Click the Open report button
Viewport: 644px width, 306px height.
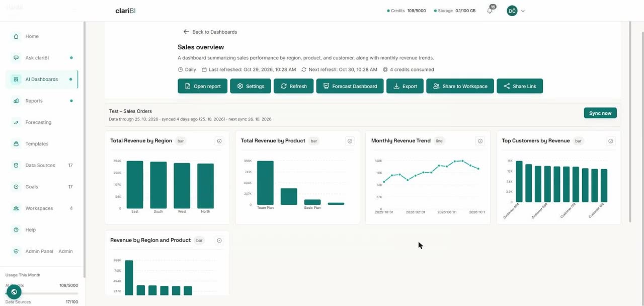pyautogui.click(x=202, y=86)
